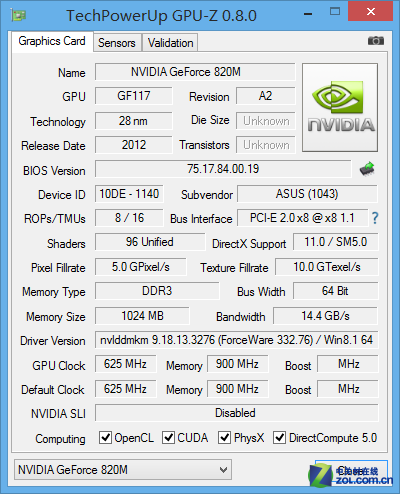The width and height of the screenshot is (400, 494).
Task: Click the Default Clock 625 MHz field
Action: [x=125, y=389]
